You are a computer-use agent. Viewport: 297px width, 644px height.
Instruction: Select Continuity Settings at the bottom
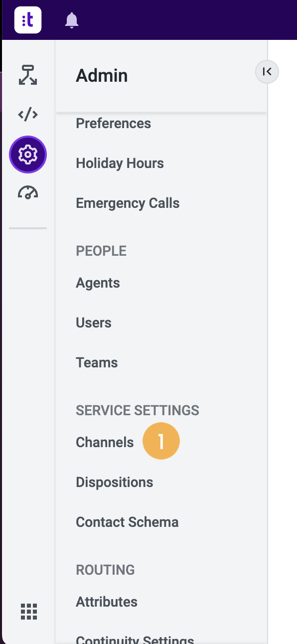[135, 640]
